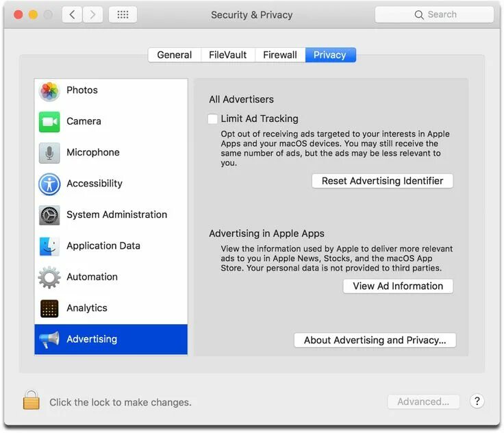Viewport: 504px width, 433px height.
Task: Select Application Data label
Action: 103,246
